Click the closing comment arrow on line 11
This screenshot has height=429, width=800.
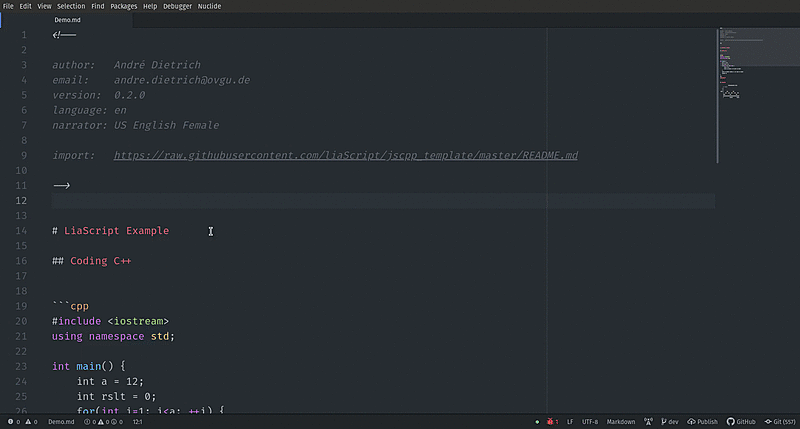coord(61,185)
